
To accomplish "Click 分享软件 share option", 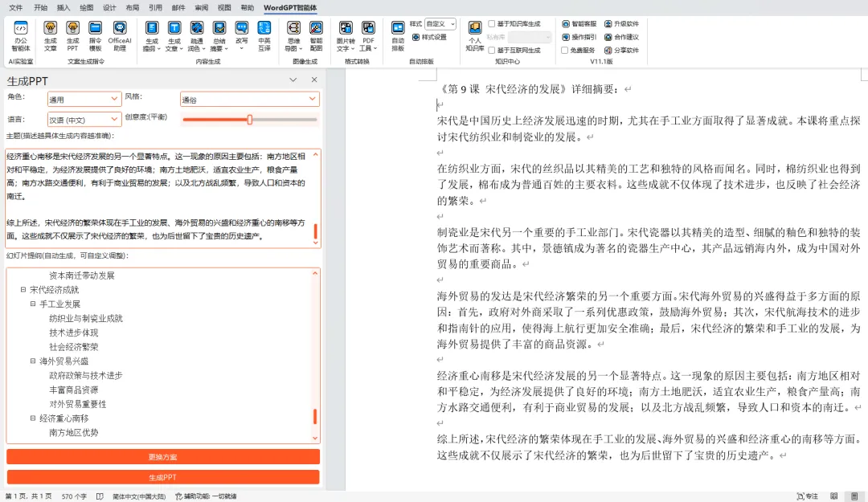I will point(621,51).
